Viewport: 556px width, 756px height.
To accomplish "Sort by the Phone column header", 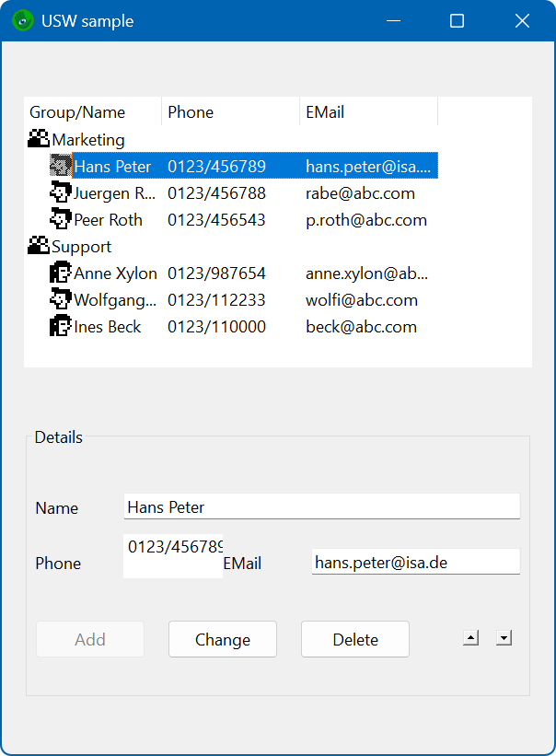I will coord(230,111).
